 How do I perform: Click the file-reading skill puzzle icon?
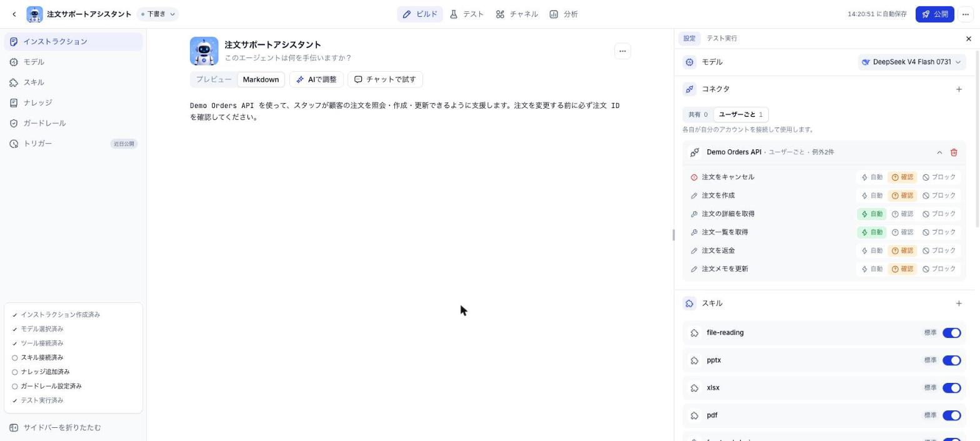694,333
